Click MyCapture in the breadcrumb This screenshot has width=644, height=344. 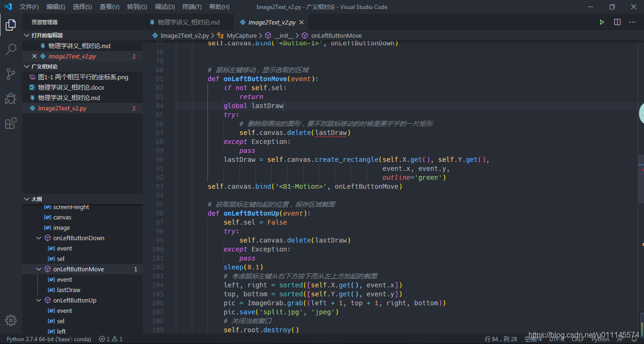241,35
